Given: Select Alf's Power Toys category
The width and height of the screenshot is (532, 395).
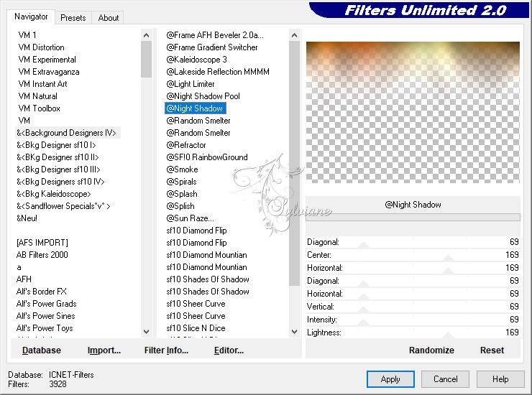Looking at the screenshot, I should coord(45,328).
